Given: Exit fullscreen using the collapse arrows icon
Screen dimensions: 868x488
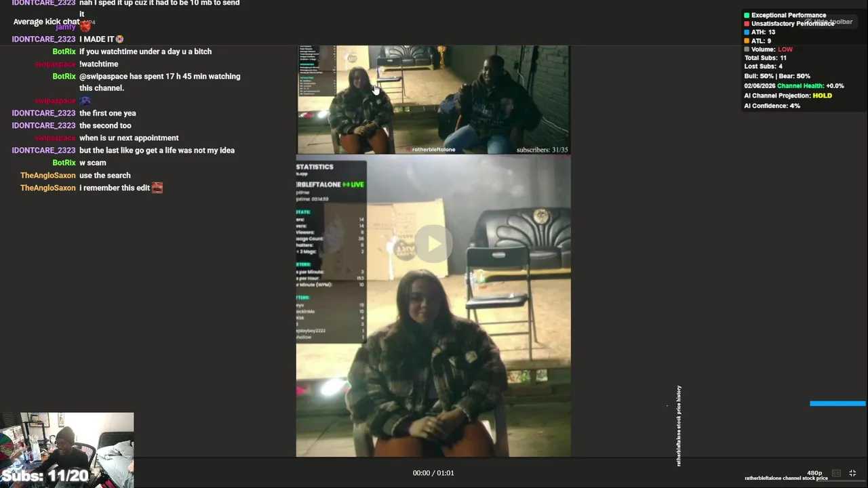Looking at the screenshot, I should coord(852,473).
